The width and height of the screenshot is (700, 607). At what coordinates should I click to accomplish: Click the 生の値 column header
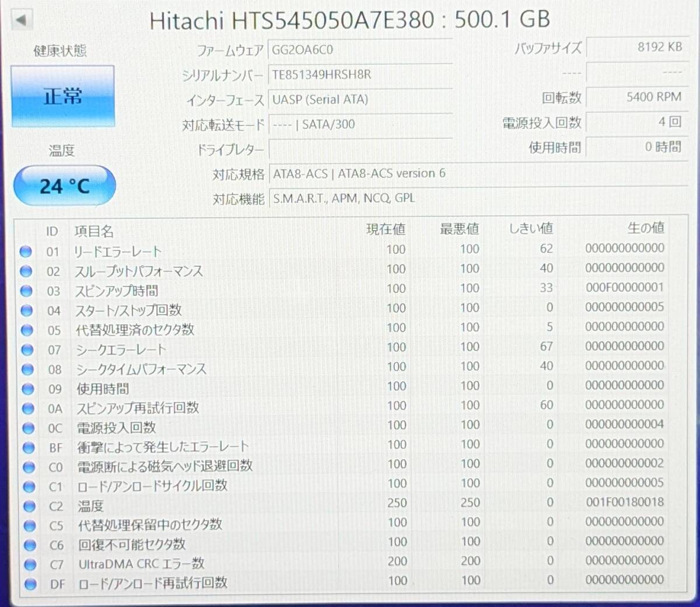click(x=646, y=228)
